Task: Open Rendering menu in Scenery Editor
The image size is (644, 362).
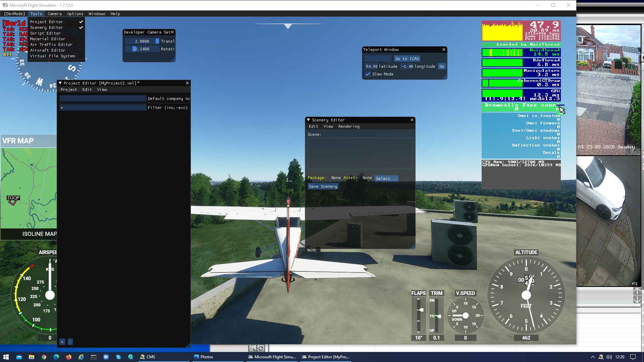Action: (349, 126)
